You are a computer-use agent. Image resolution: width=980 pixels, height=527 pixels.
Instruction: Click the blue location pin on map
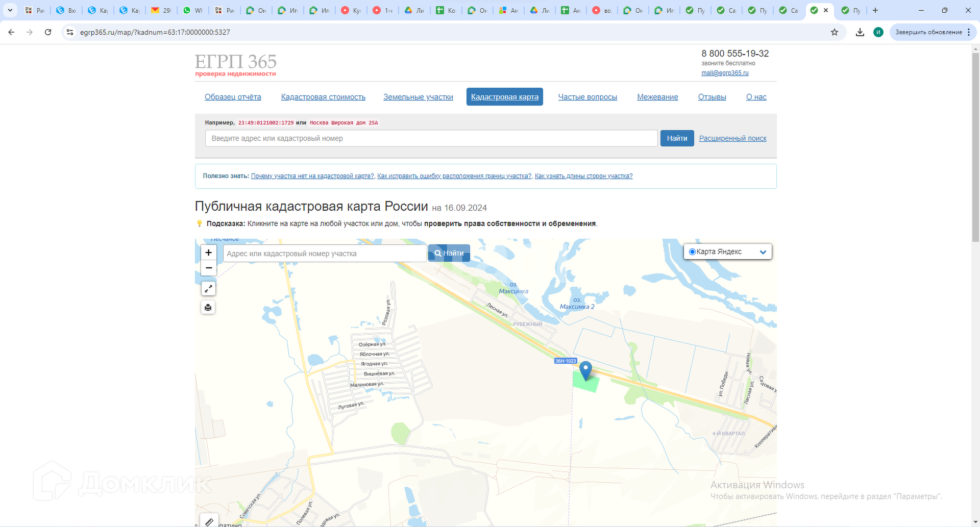coord(586,370)
